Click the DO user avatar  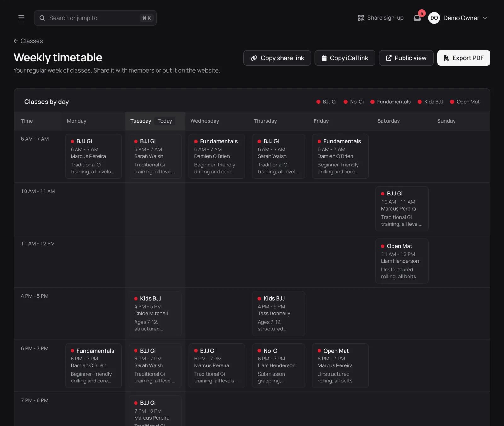point(434,18)
